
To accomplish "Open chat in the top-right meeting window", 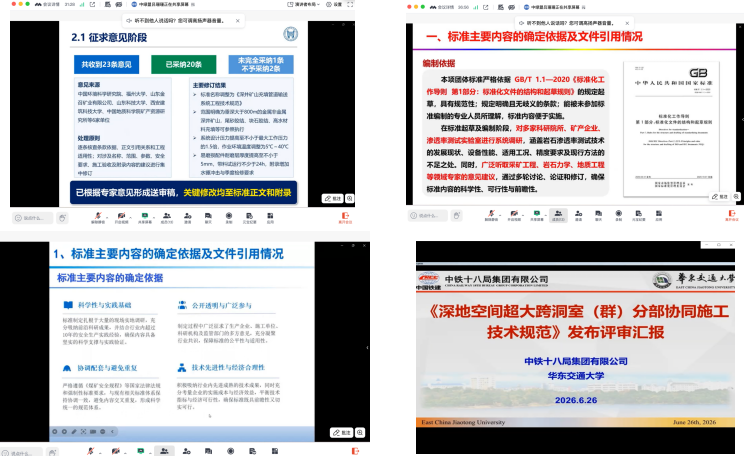I will point(599,214).
